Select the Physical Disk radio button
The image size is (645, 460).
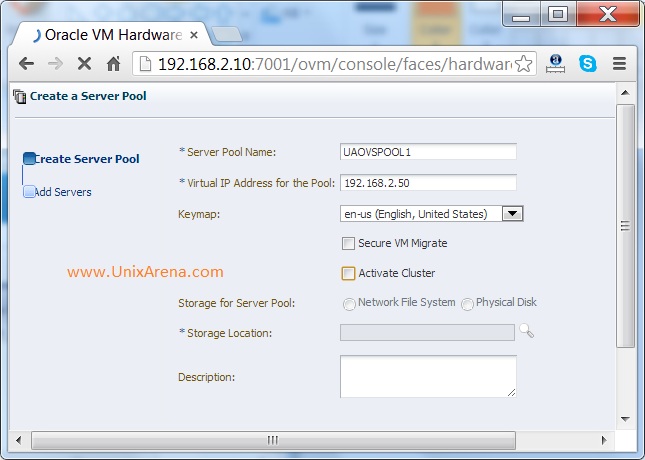tap(467, 304)
